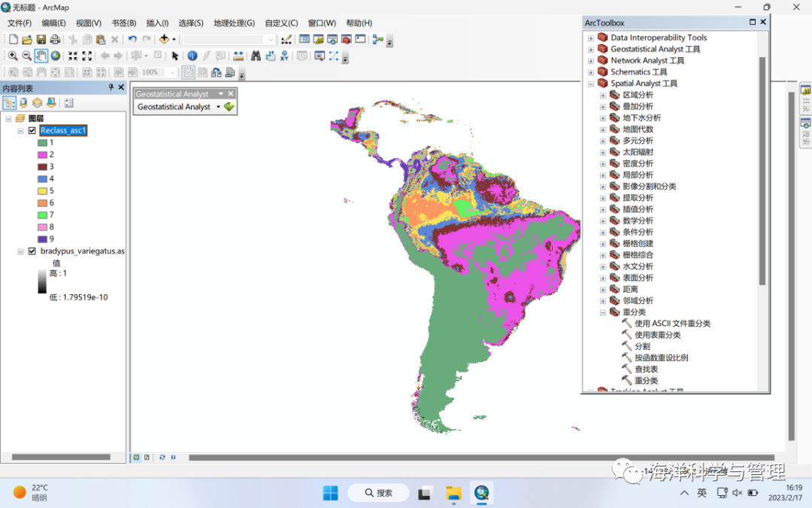This screenshot has width=812, height=508.
Task: Undo the last action
Action: pyautogui.click(x=132, y=39)
